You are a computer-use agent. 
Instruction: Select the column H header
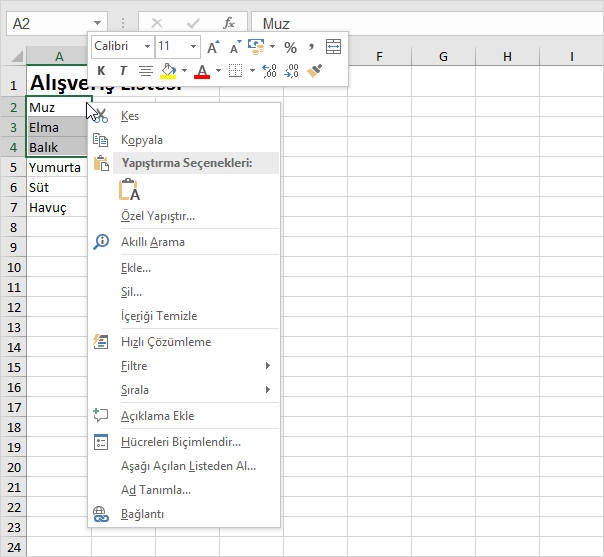[507, 57]
